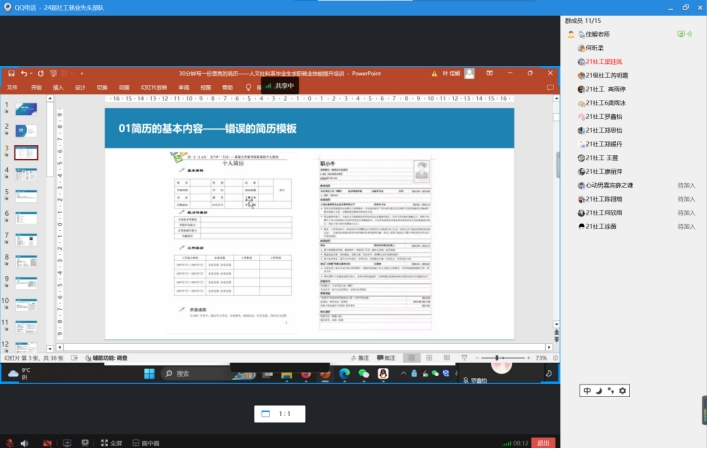The image size is (707, 449).
Task: Select member 何昕柔 in the list
Action: click(598, 48)
